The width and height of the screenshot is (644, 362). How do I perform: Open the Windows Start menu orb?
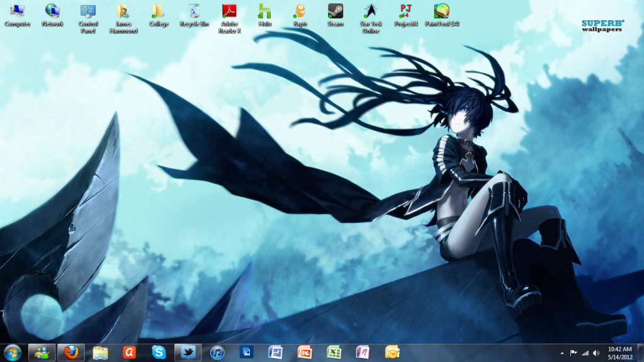coord(13,353)
